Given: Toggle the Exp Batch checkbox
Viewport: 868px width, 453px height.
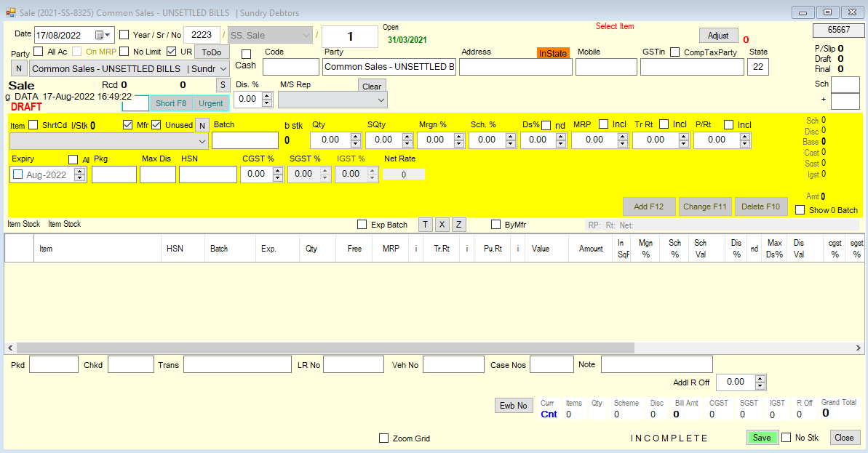Looking at the screenshot, I should tap(362, 225).
